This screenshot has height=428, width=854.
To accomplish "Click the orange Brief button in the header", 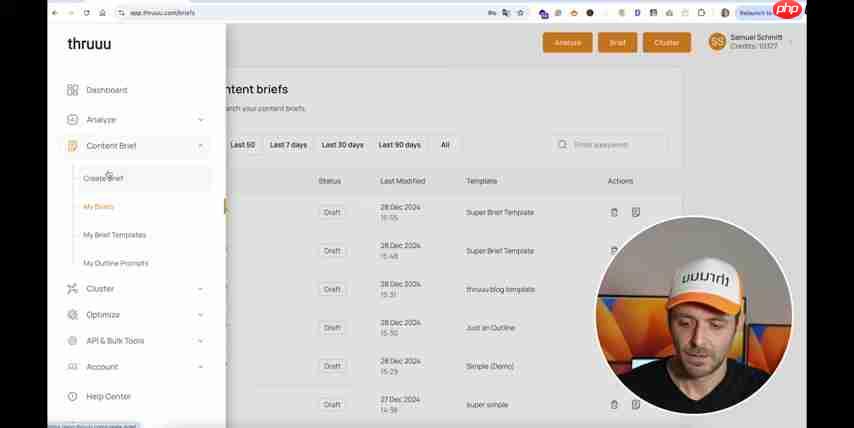I will click(x=617, y=42).
